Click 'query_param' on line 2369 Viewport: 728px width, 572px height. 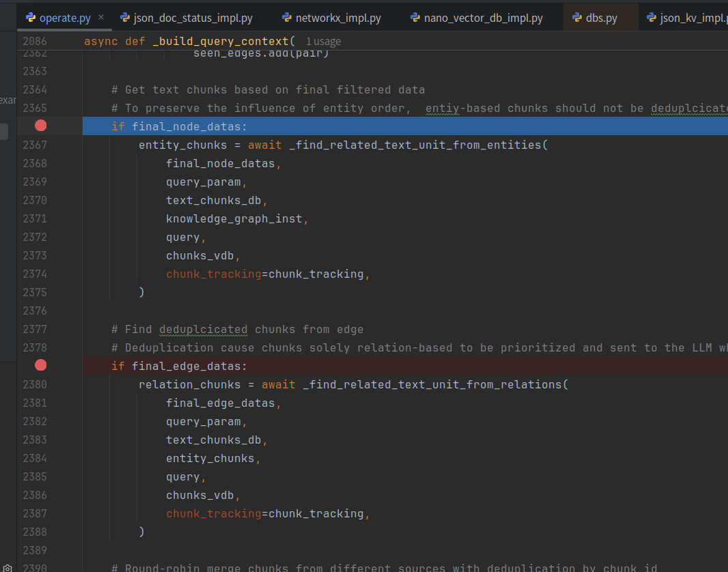click(x=204, y=182)
